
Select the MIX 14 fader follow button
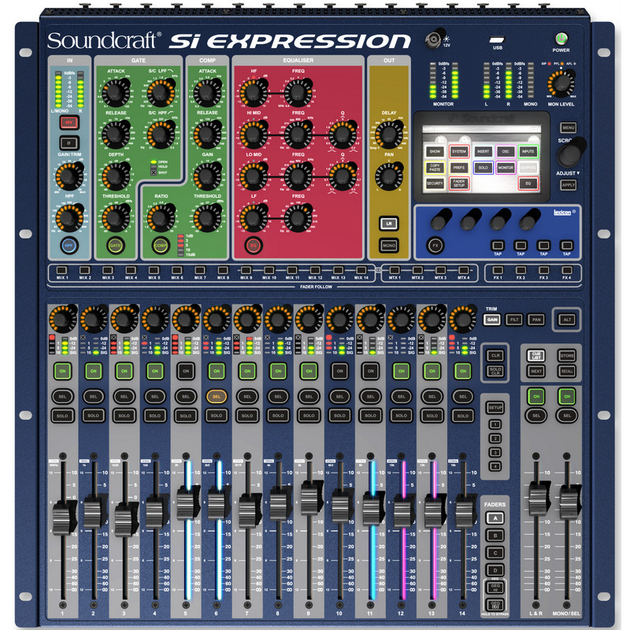pos(361,270)
